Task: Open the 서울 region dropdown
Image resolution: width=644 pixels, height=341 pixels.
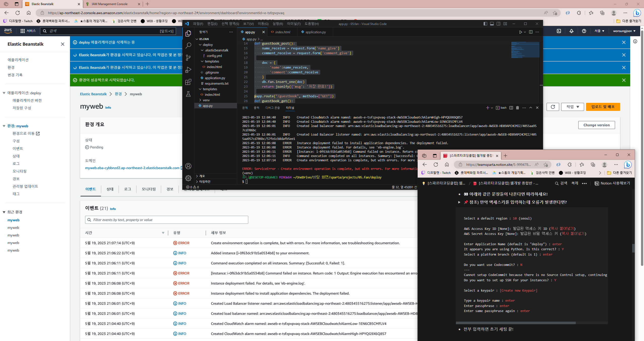Action: tap(599, 31)
